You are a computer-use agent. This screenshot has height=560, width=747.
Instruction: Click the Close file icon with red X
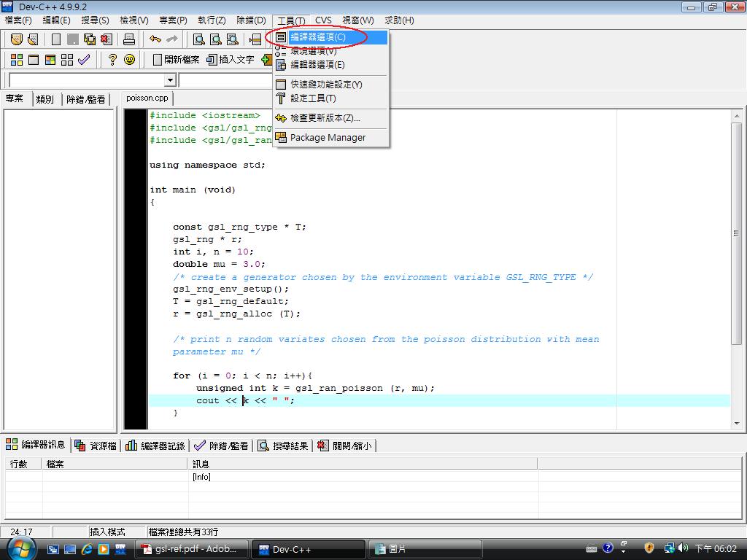pos(107,39)
